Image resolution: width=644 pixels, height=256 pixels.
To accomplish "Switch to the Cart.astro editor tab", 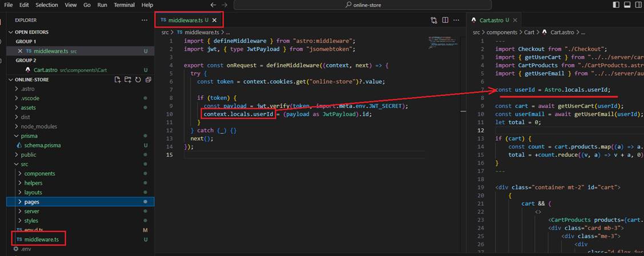I will (494, 20).
